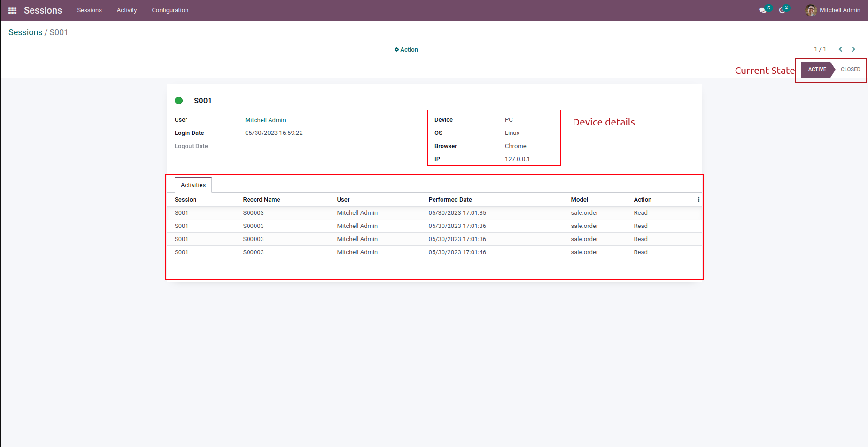Screen dimensions: 868x447
Task: Click the OS value Linux
Action: [512, 133]
